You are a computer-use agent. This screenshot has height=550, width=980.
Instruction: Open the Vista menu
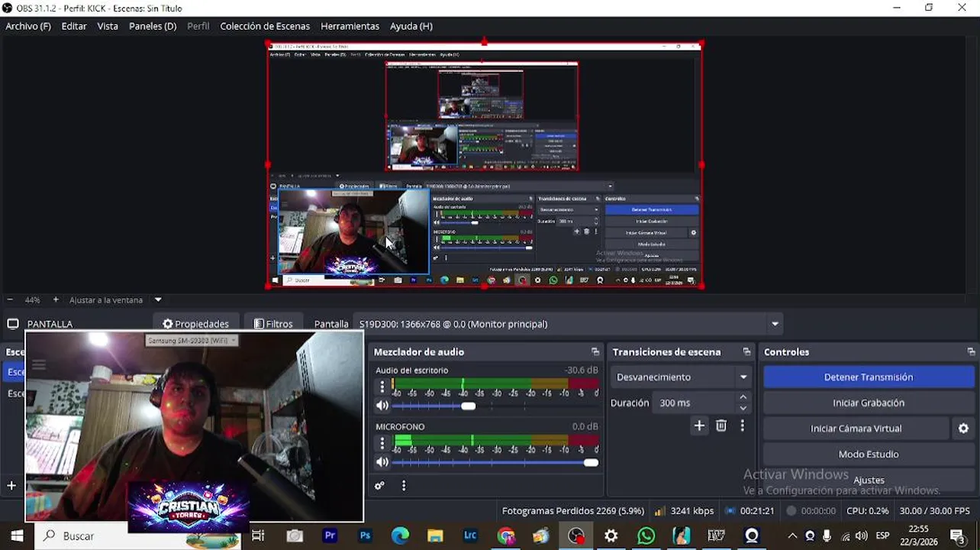tap(108, 26)
